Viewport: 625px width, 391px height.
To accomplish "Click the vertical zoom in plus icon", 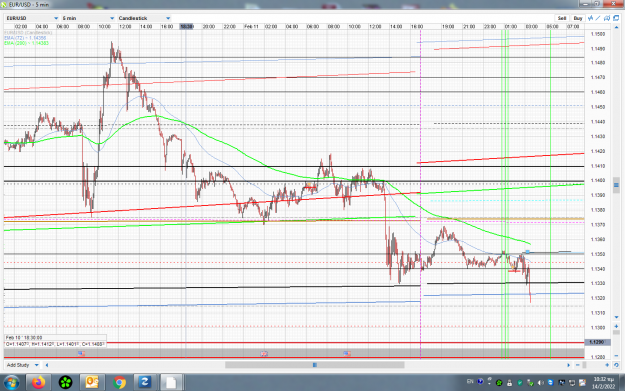I will click(x=616, y=326).
